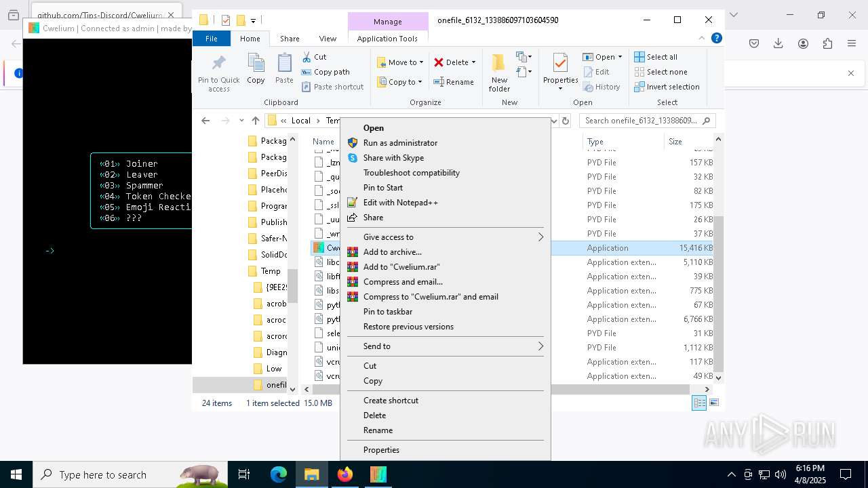The image size is (868, 488).
Task: Click Edit in ribbon Open group
Action: coord(595,72)
